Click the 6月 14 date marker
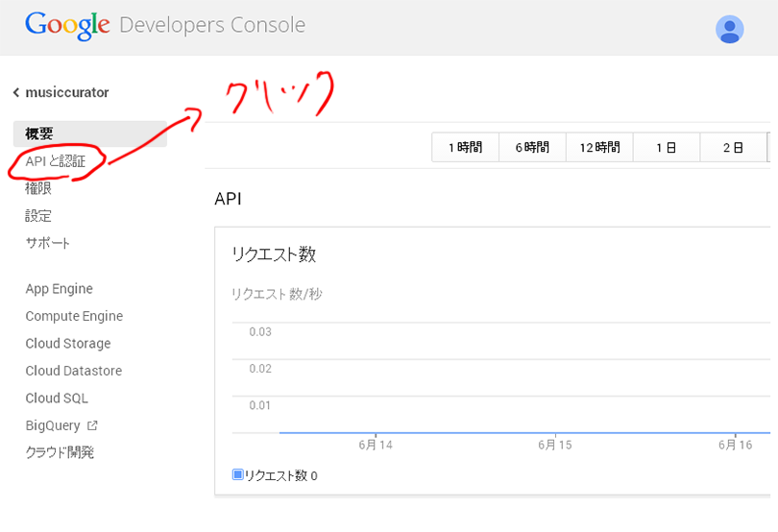The width and height of the screenshot is (778, 532). (376, 445)
